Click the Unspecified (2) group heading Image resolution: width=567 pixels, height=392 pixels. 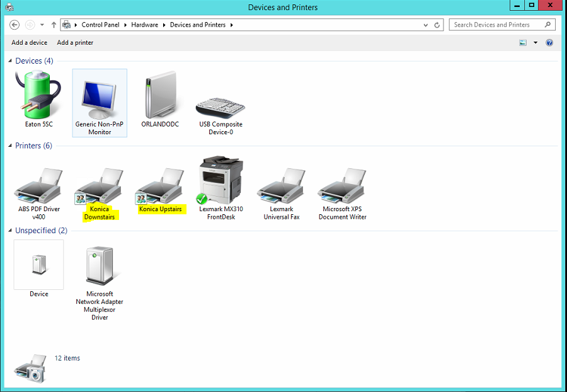[41, 231]
